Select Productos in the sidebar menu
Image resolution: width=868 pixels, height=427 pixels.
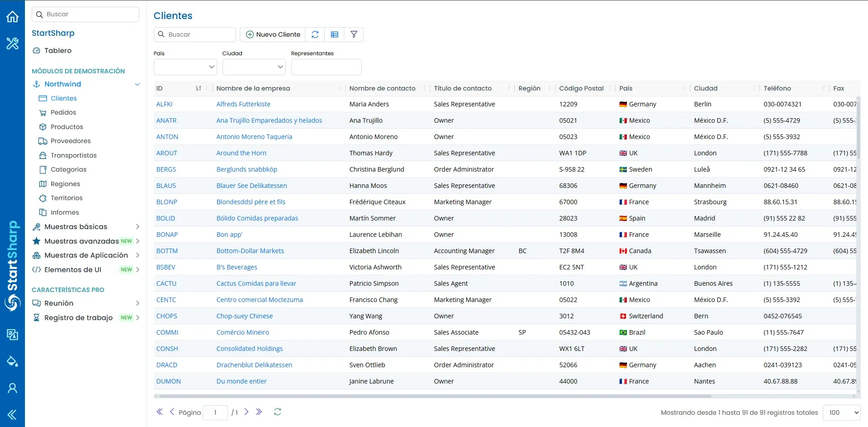tap(67, 127)
